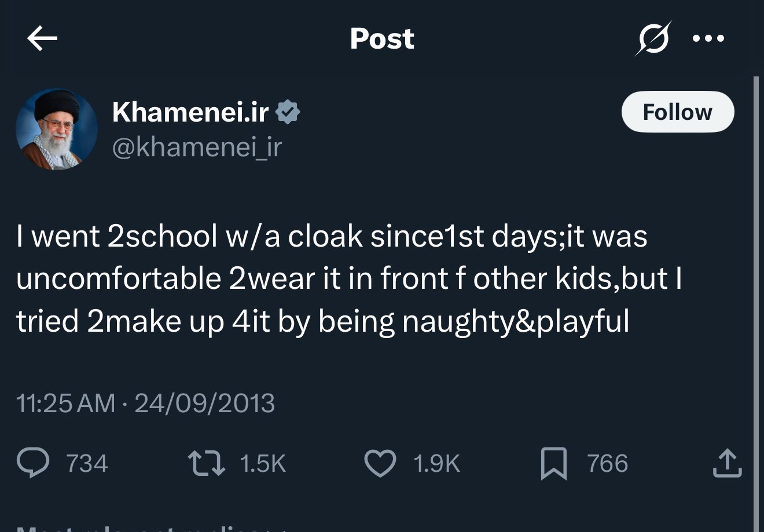Click the blue verified badge
Image resolution: width=764 pixels, height=532 pixels.
point(288,112)
